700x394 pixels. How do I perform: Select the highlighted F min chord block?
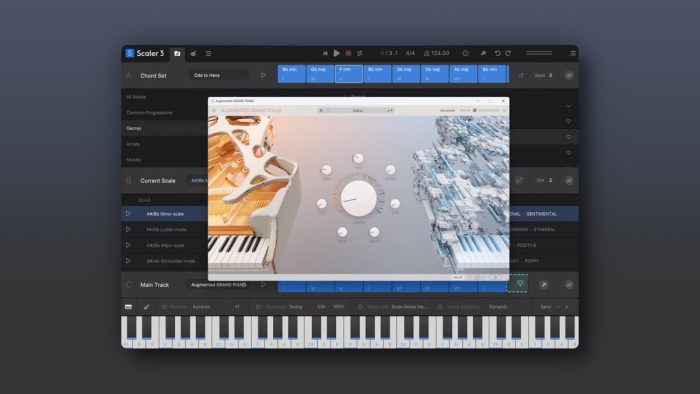[349, 74]
